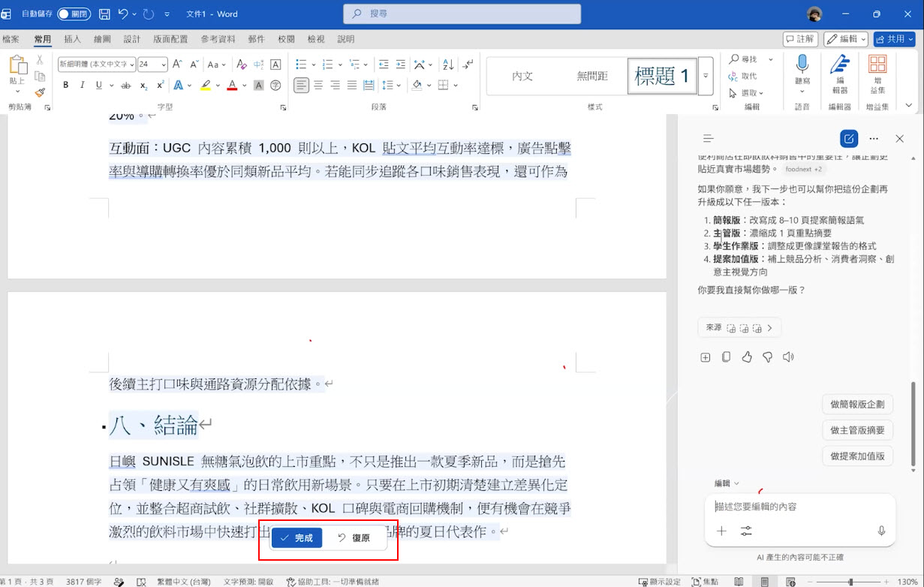This screenshot has height=587, width=924.
Task: Switch to the 設計 Design tab
Action: pos(132,39)
